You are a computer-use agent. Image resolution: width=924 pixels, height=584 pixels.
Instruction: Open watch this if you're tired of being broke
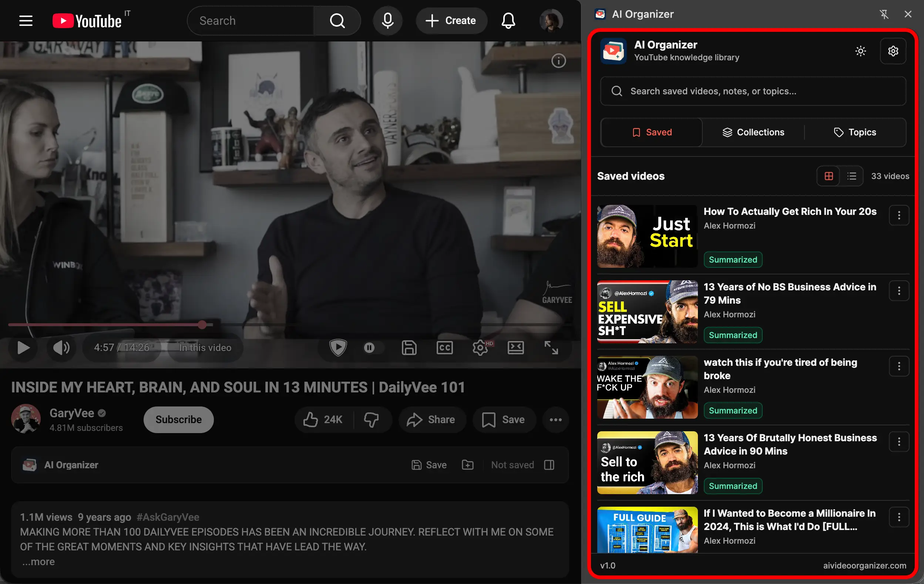(780, 369)
